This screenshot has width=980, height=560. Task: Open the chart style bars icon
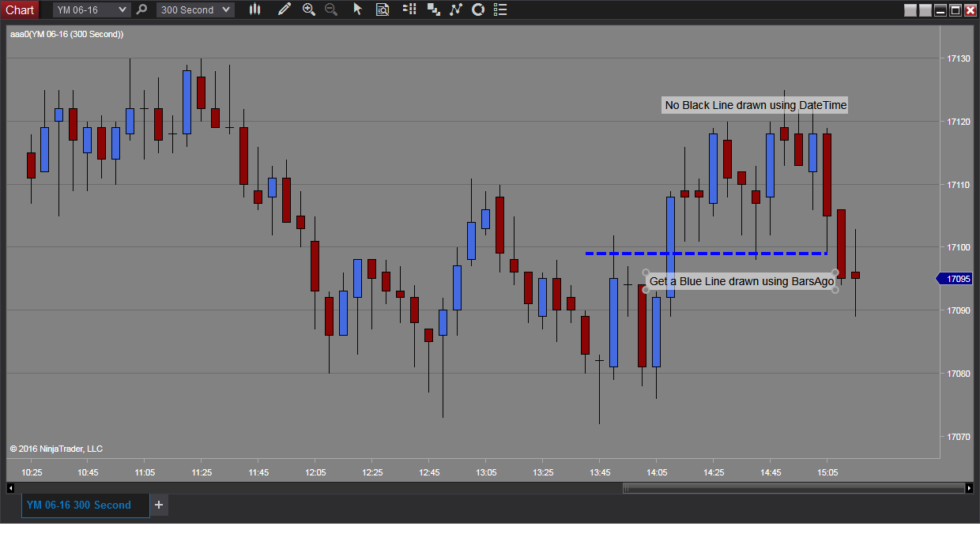coord(254,9)
